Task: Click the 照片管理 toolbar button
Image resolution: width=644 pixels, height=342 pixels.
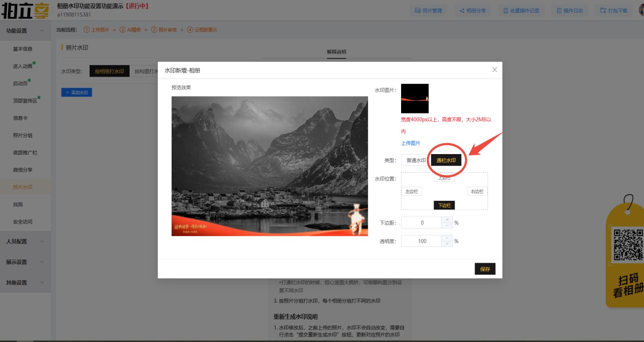Action: pyautogui.click(x=428, y=11)
